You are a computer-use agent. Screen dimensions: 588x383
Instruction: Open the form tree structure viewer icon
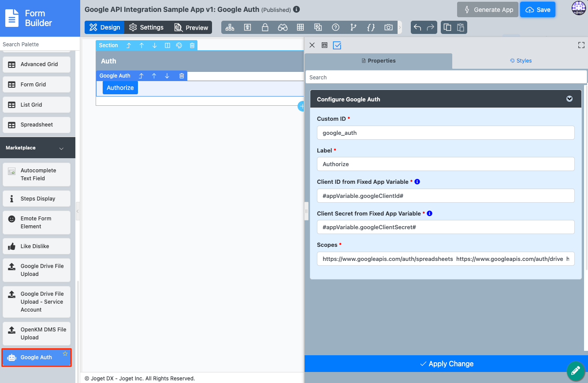pos(230,27)
